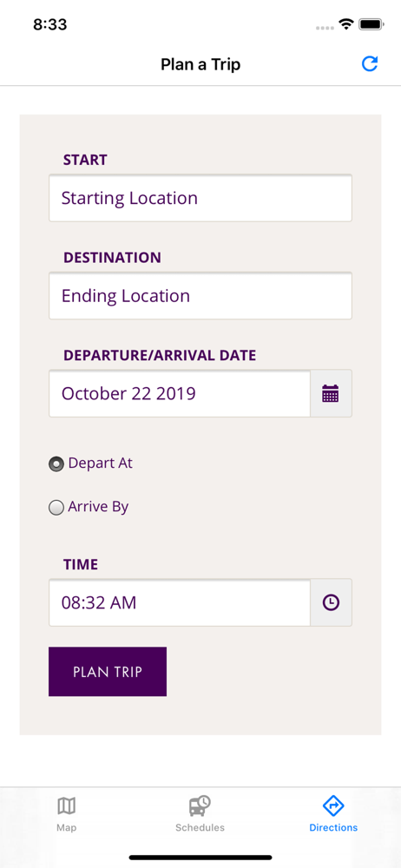The image size is (401, 868).
Task: Click the Arrive By label text
Action: pyautogui.click(x=99, y=507)
